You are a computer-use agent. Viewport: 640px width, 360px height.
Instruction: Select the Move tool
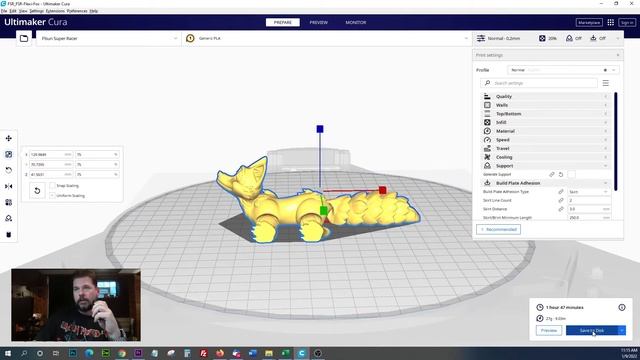9,138
